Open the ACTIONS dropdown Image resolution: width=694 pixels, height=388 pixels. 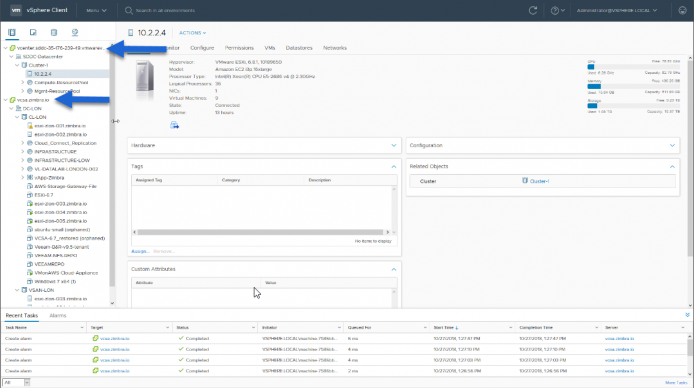(193, 33)
